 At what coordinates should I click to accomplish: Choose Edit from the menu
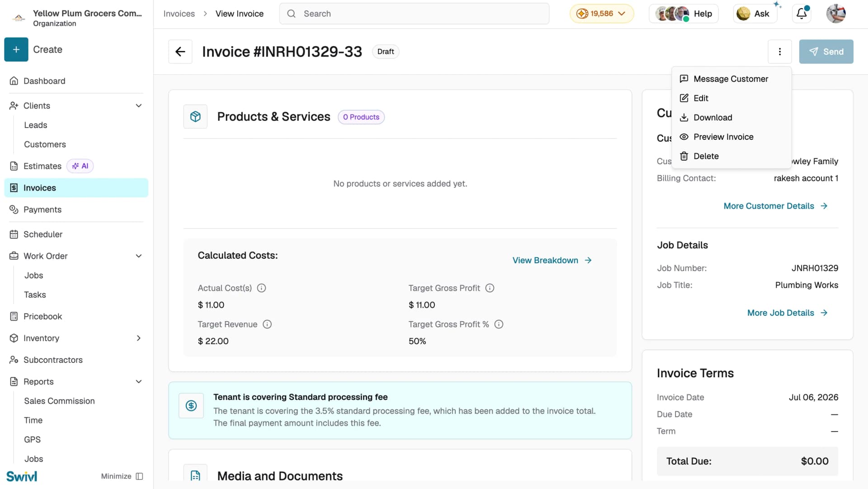tap(731, 98)
